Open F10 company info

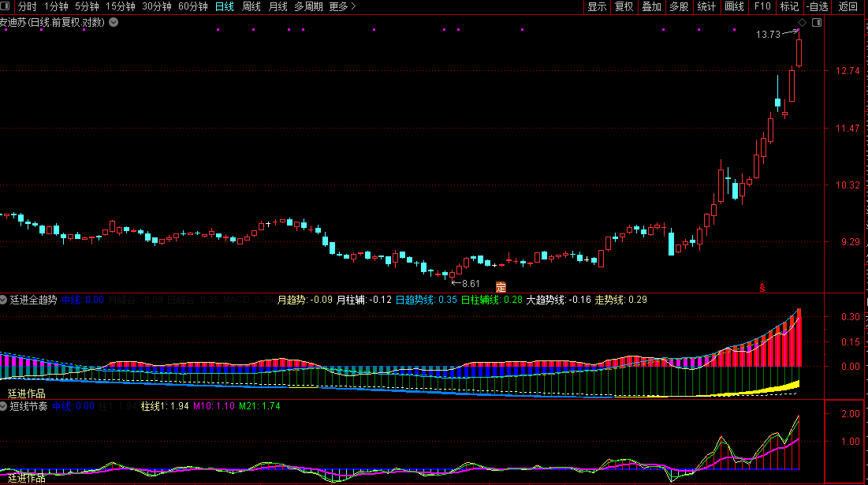coord(762,6)
